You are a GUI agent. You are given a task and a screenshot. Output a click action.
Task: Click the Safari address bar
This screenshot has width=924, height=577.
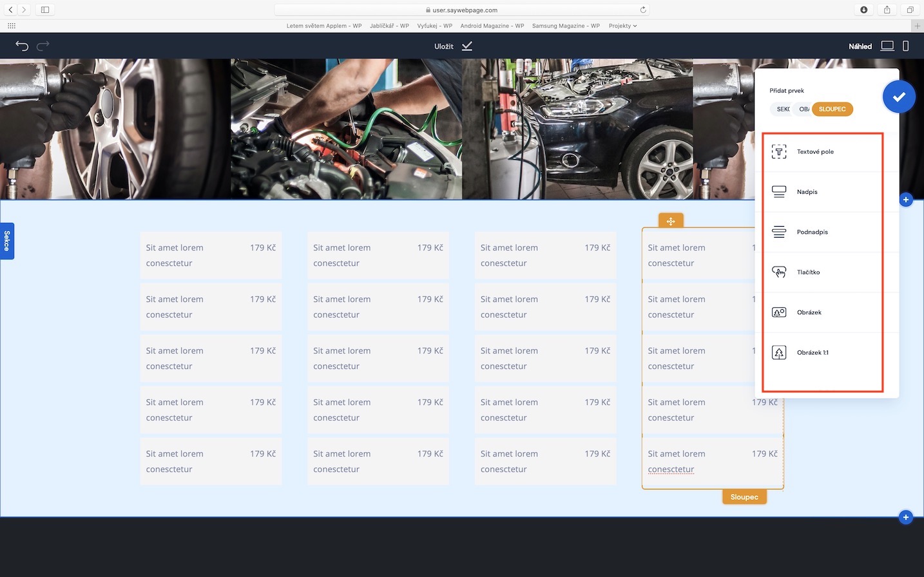(461, 10)
